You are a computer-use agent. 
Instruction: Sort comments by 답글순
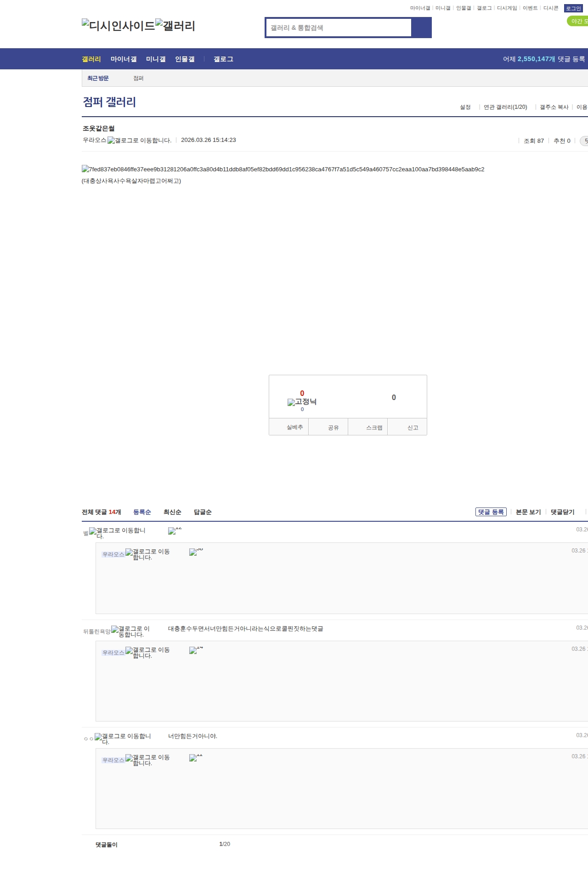point(203,512)
